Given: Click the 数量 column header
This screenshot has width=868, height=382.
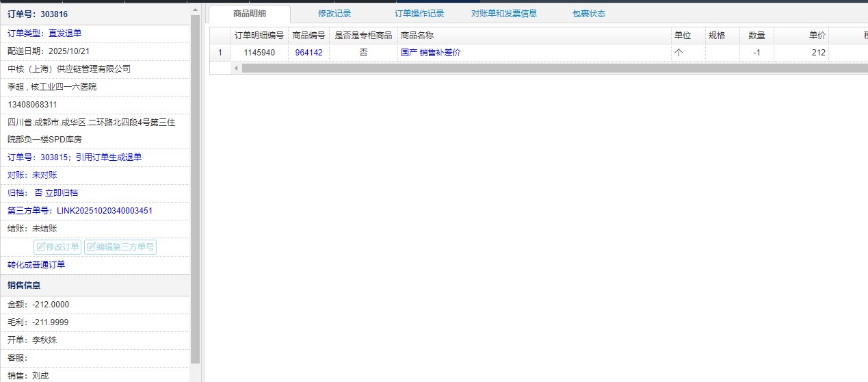Looking at the screenshot, I should pyautogui.click(x=756, y=36).
